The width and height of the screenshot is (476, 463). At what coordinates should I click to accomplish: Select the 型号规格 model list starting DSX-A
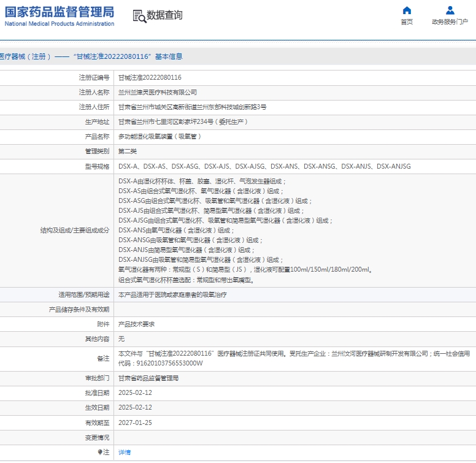[264, 166]
